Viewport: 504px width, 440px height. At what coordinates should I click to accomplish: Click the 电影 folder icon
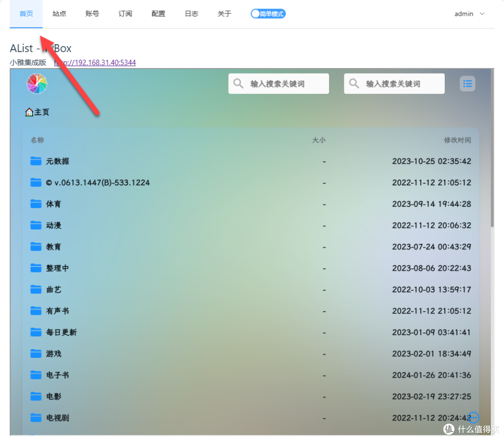[36, 396]
